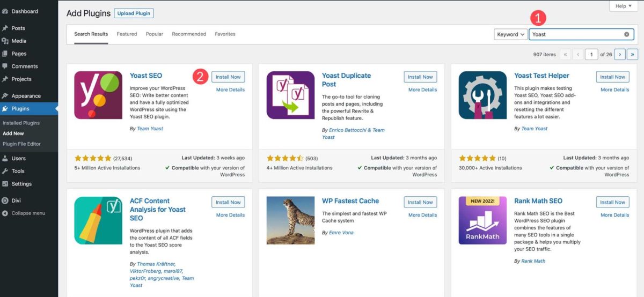Click the Yoast SEO title link

(x=146, y=76)
